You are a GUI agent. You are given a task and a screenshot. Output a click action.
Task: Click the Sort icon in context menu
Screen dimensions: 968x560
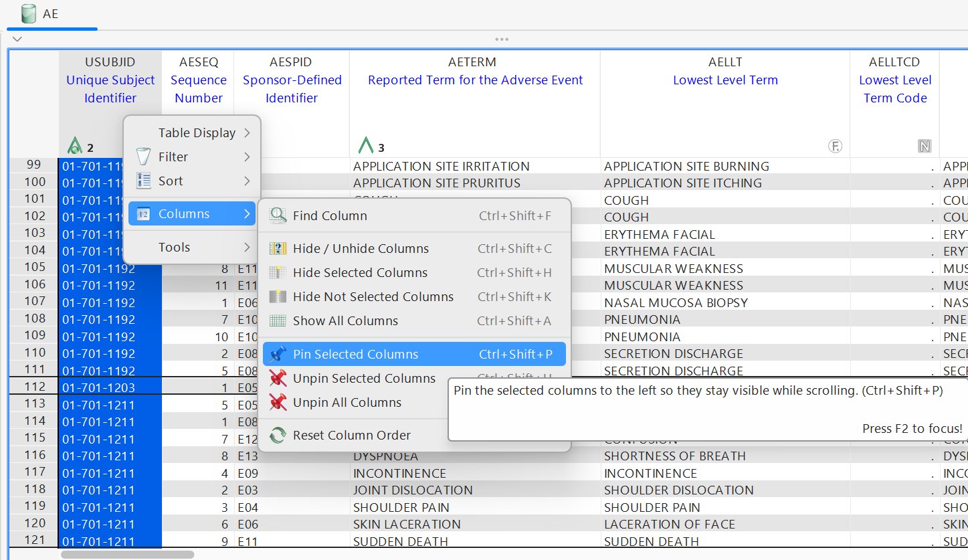(144, 181)
